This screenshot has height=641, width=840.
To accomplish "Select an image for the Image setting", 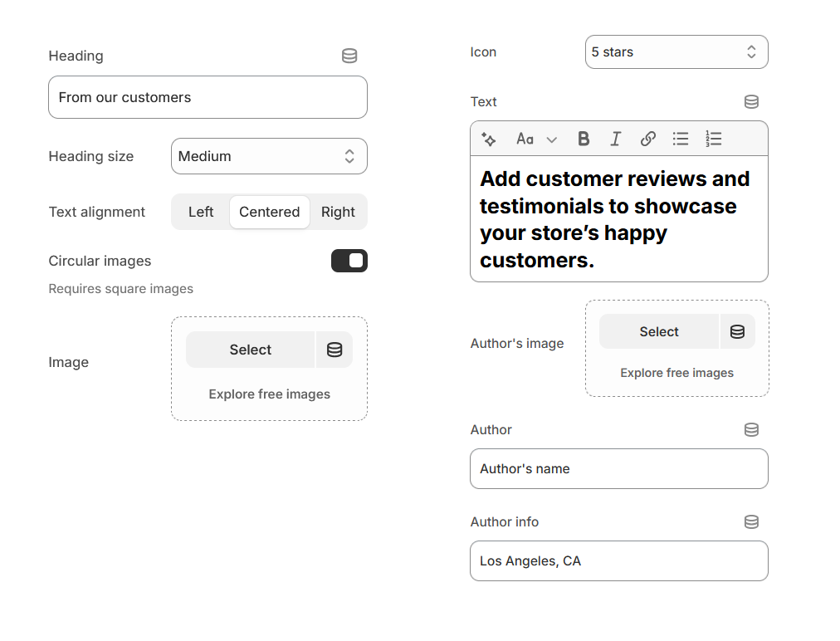I will [x=250, y=350].
